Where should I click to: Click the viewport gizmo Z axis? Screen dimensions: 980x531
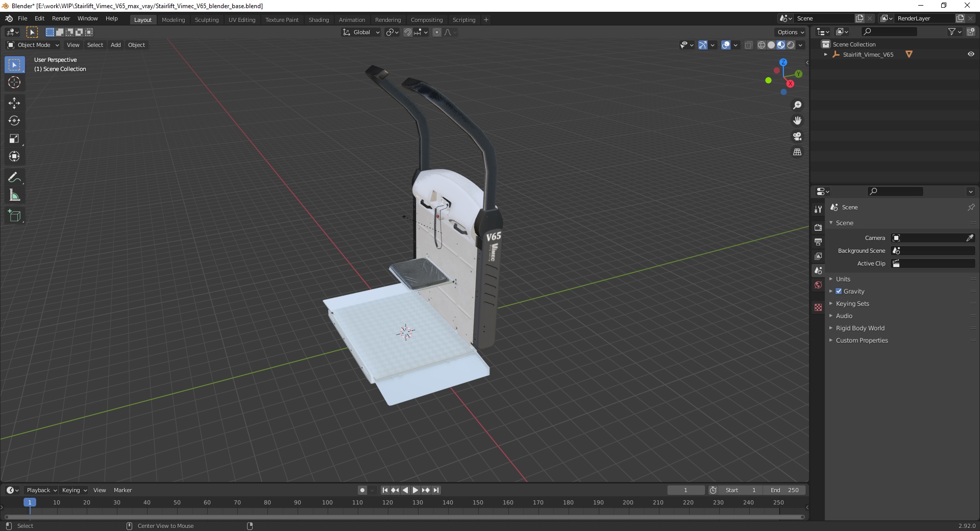coord(783,62)
